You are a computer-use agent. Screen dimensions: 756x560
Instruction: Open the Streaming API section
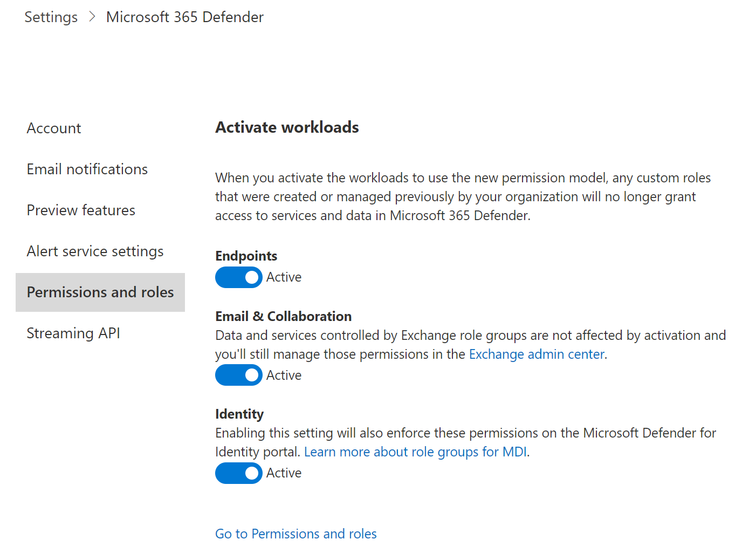(x=73, y=333)
